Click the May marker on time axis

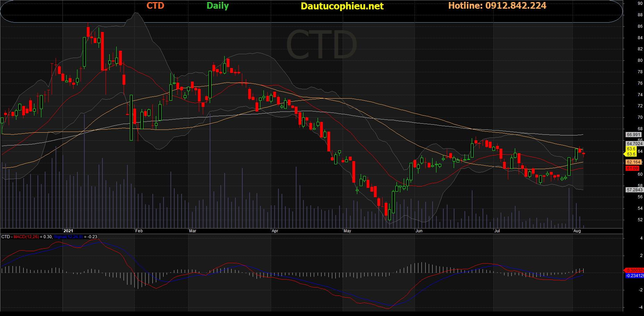point(347,231)
